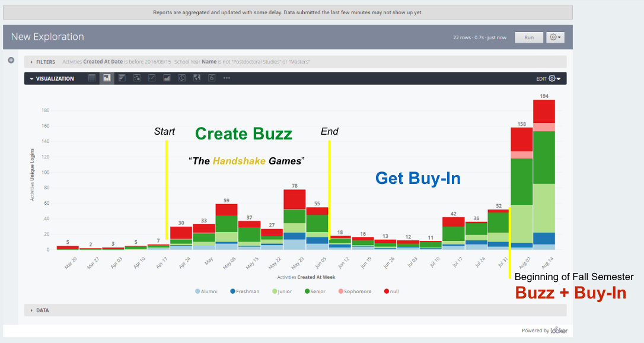
Task: Click the Jul 17 bar totaling 42
Action: tap(454, 233)
